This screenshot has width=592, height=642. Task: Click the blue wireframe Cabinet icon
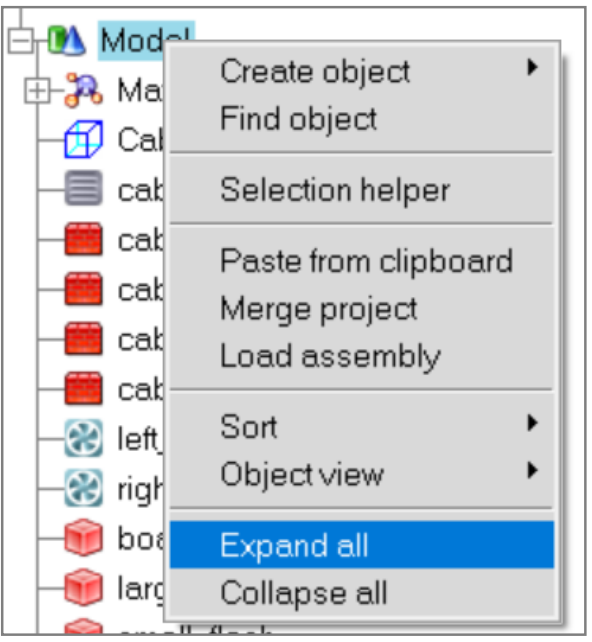[x=84, y=139]
